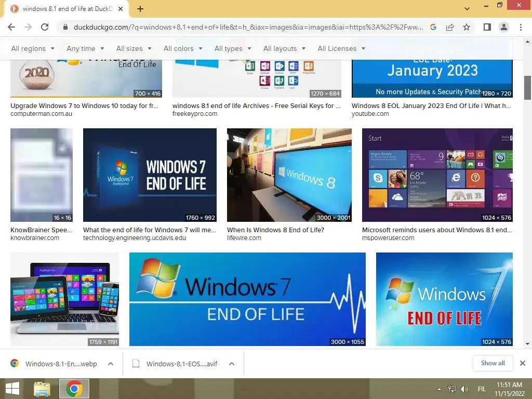Expand options for the .webp download
The width and height of the screenshot is (532, 399).
[111, 364]
